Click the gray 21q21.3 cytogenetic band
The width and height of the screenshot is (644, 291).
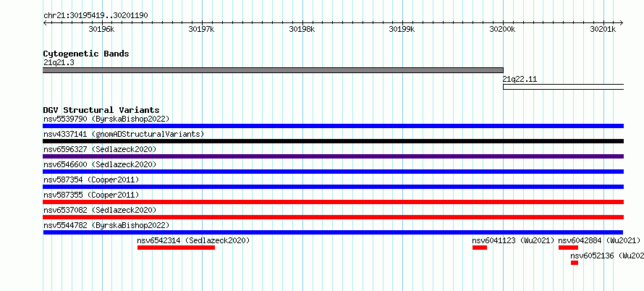(273, 70)
